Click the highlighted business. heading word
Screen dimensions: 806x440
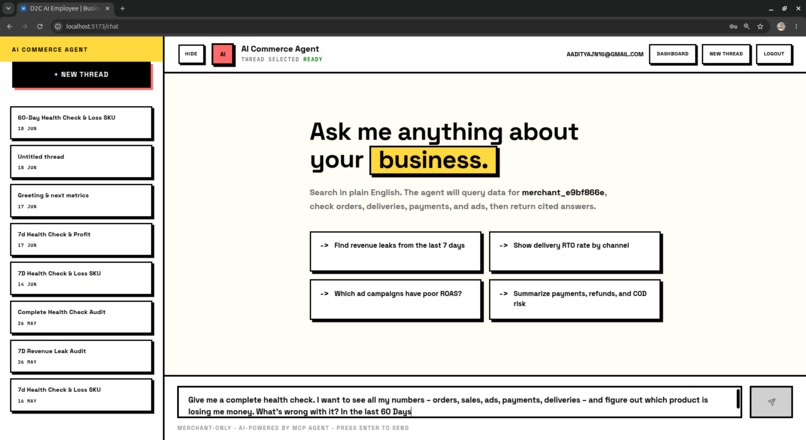(434, 160)
